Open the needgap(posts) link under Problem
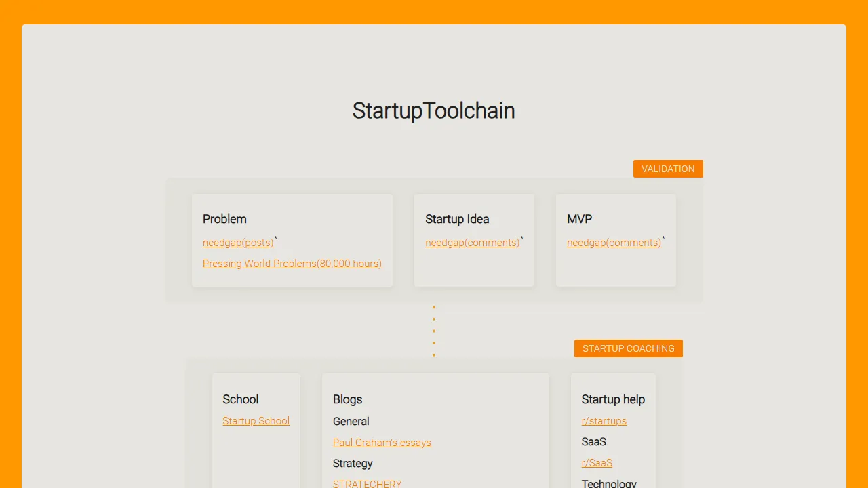Viewport: 868px width, 488px height. (x=238, y=242)
